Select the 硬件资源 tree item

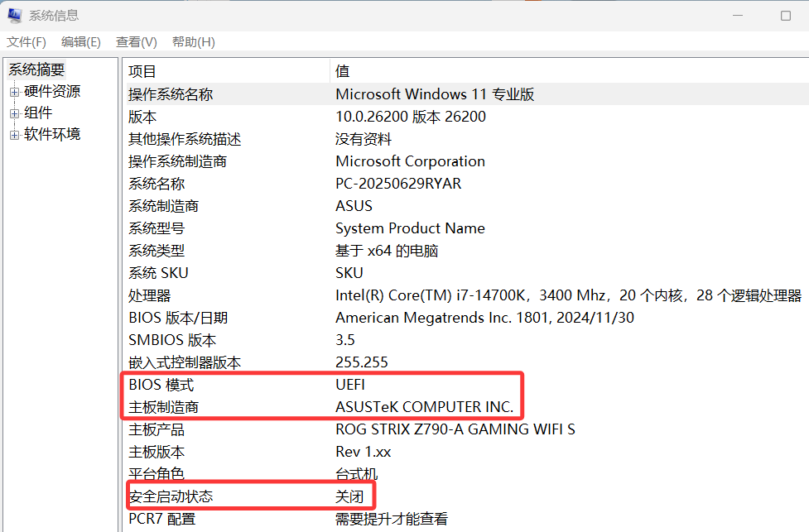[52, 91]
